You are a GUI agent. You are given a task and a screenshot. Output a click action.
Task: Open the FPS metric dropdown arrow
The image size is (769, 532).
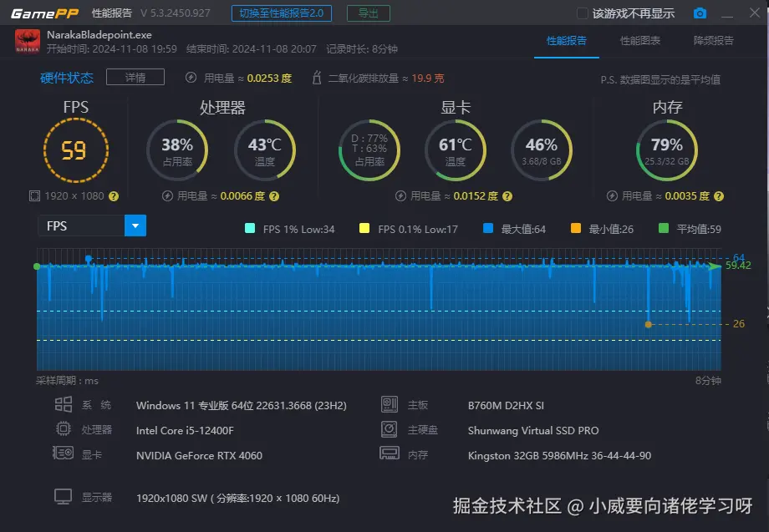(135, 225)
